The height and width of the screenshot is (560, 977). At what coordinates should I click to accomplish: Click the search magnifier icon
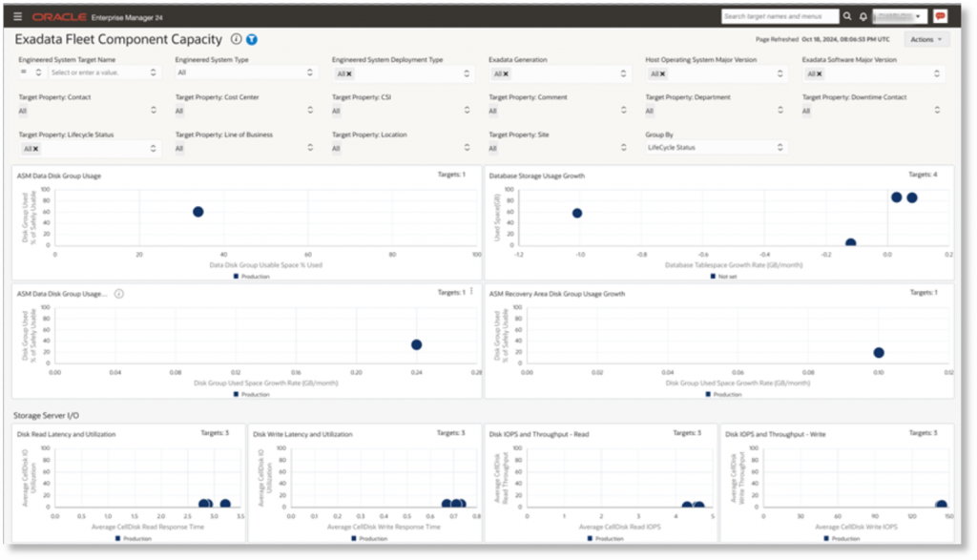[x=847, y=17]
